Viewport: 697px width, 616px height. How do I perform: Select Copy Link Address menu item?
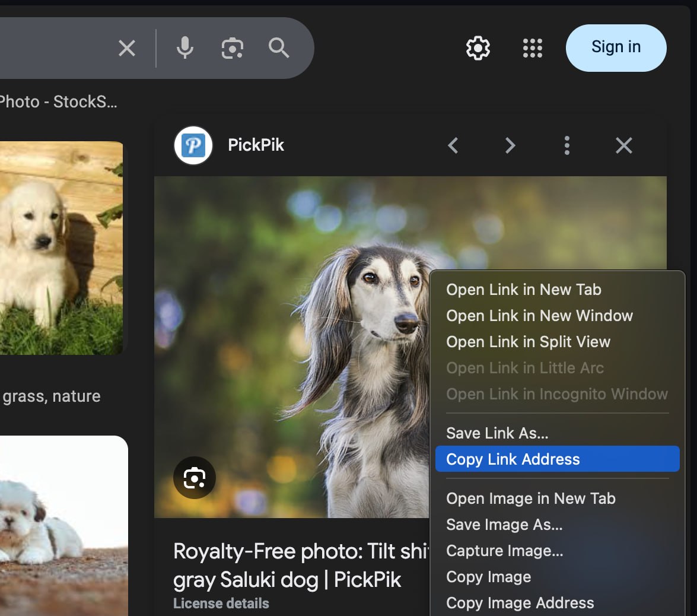[x=513, y=459]
